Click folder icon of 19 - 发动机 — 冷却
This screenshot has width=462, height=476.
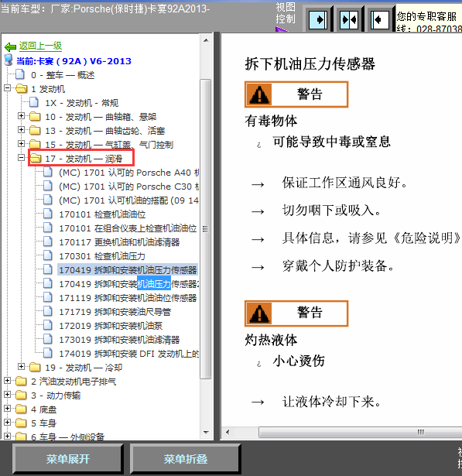[35, 368]
